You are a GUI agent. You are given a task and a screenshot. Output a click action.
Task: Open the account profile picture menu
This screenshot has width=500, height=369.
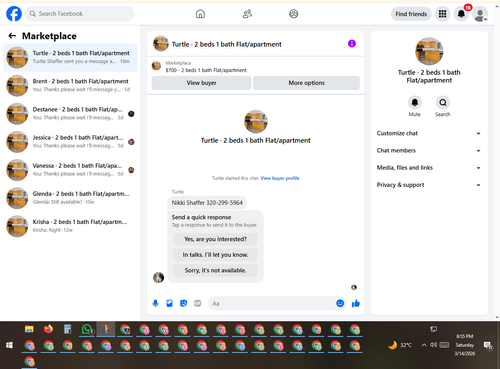tap(480, 14)
